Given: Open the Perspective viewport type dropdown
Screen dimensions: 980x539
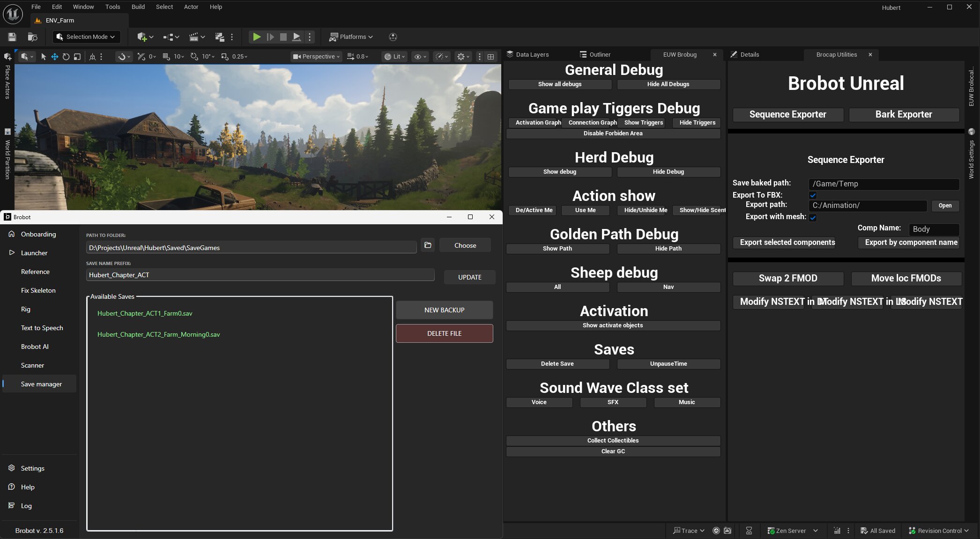Looking at the screenshot, I should [x=317, y=57].
